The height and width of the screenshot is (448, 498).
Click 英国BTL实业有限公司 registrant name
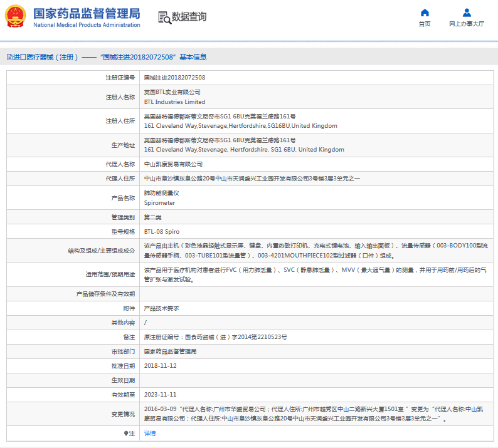coord(172,92)
